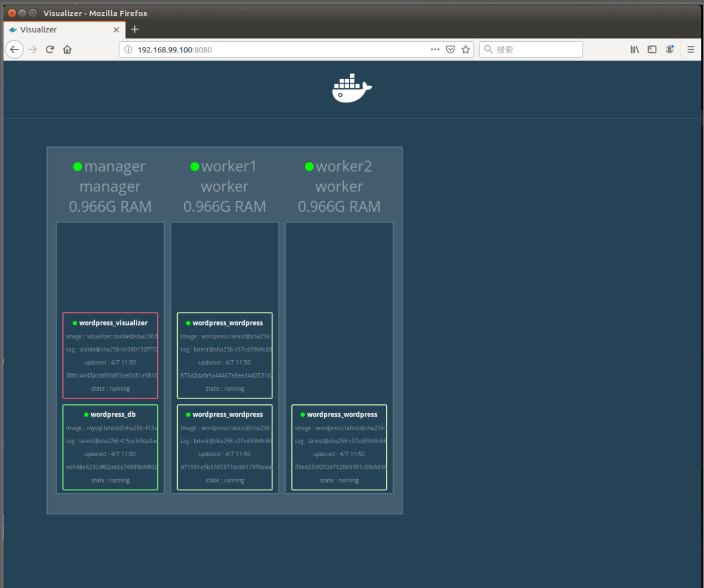
Task: Open the Firefox home page icon
Action: click(x=67, y=49)
